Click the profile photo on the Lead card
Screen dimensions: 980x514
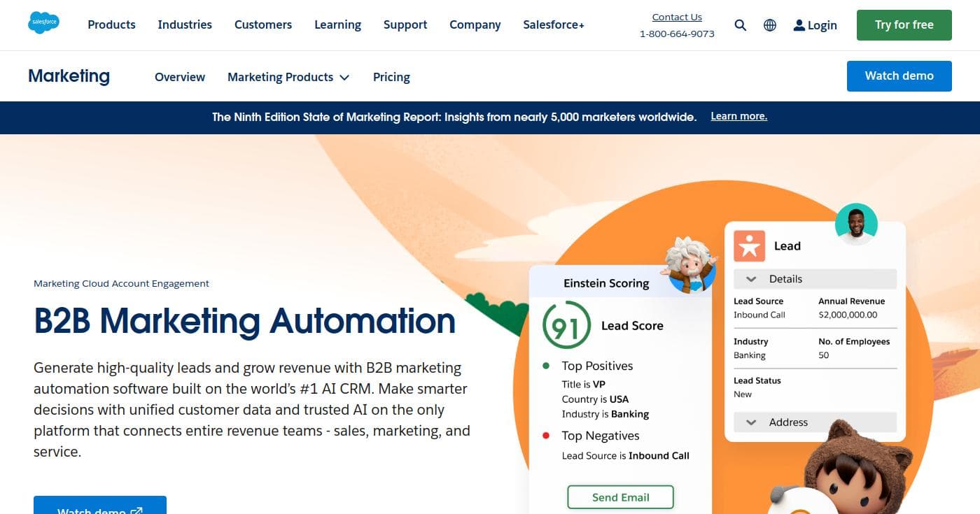pyautogui.click(x=856, y=224)
